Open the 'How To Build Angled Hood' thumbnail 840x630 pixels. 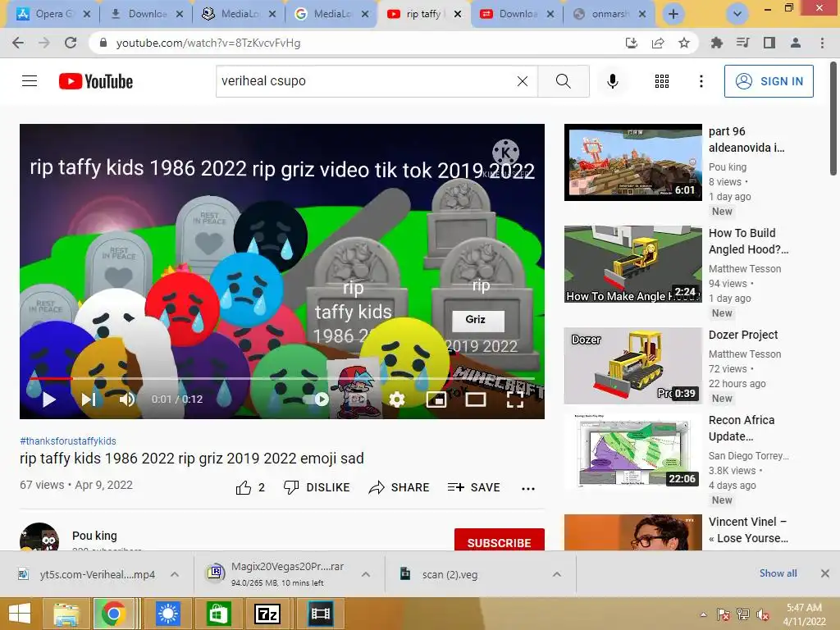point(632,264)
